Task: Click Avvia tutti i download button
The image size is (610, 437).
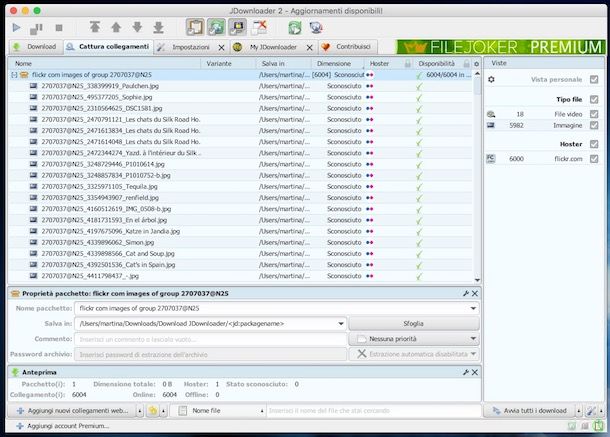Action: (529, 411)
